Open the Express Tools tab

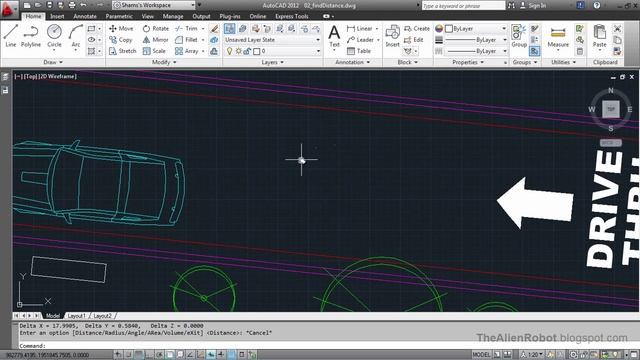point(291,16)
